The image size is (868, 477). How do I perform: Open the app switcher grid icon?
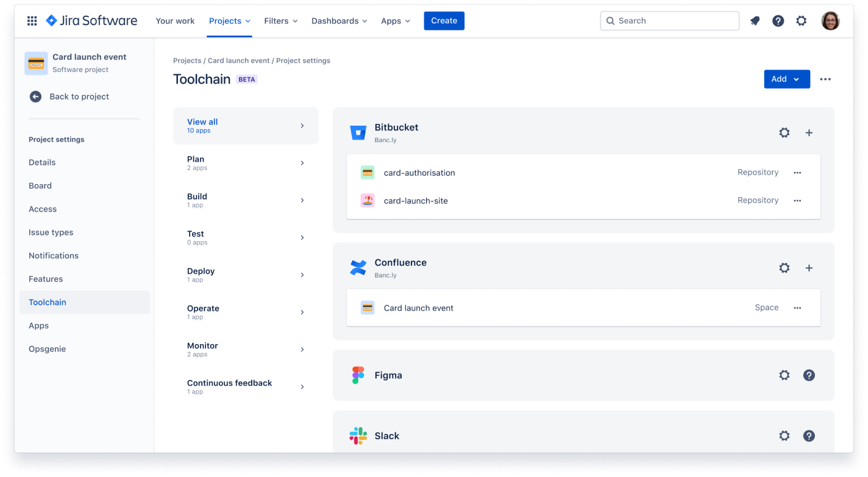(x=32, y=20)
